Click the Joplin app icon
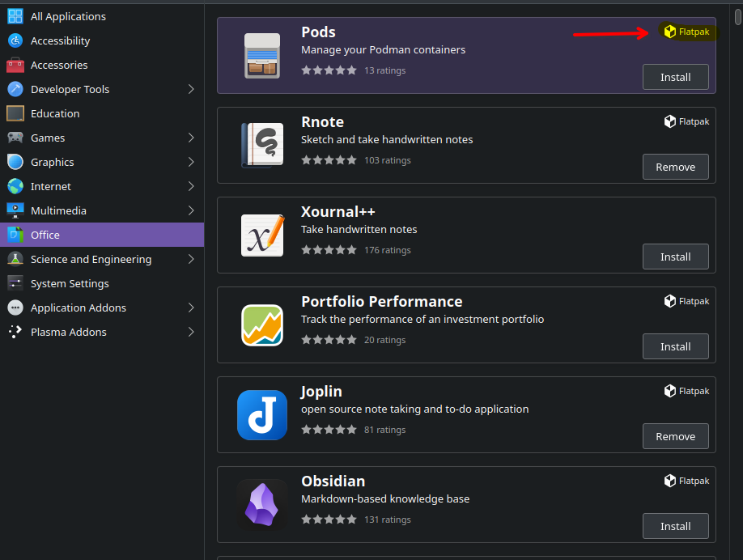The image size is (743, 560). pyautogui.click(x=262, y=414)
